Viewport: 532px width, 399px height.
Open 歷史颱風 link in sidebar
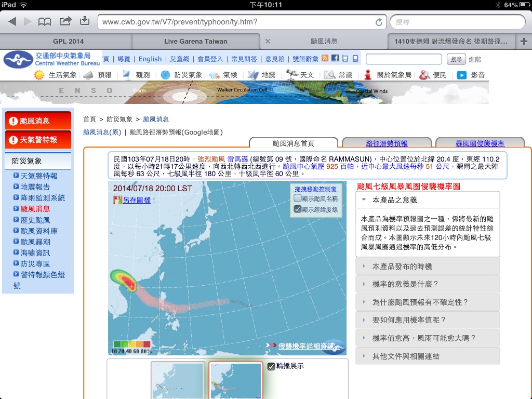point(35,220)
